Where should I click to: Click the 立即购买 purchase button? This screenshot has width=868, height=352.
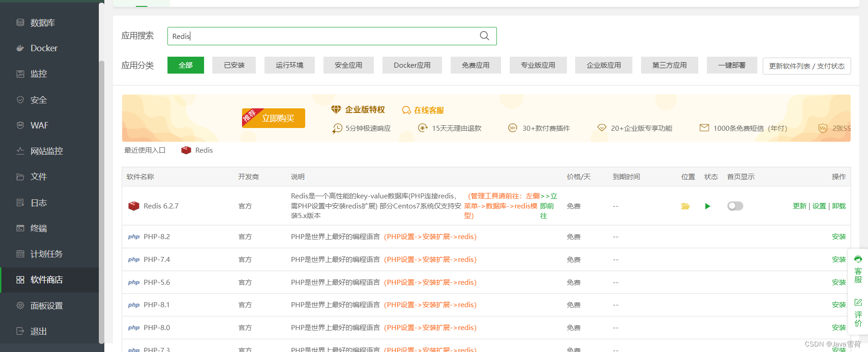coord(274,118)
